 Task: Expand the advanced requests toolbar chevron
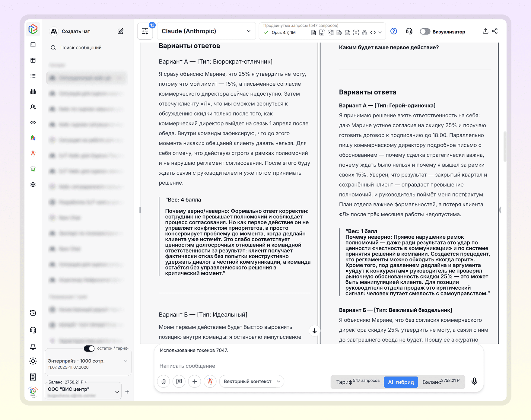pos(380,33)
